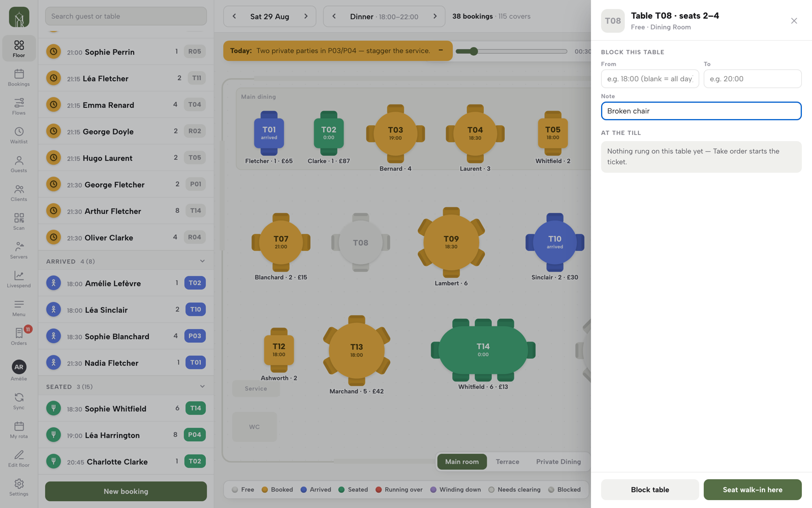Image resolution: width=812 pixels, height=508 pixels.
Task: Open Orders with notification badge
Action: (19, 336)
